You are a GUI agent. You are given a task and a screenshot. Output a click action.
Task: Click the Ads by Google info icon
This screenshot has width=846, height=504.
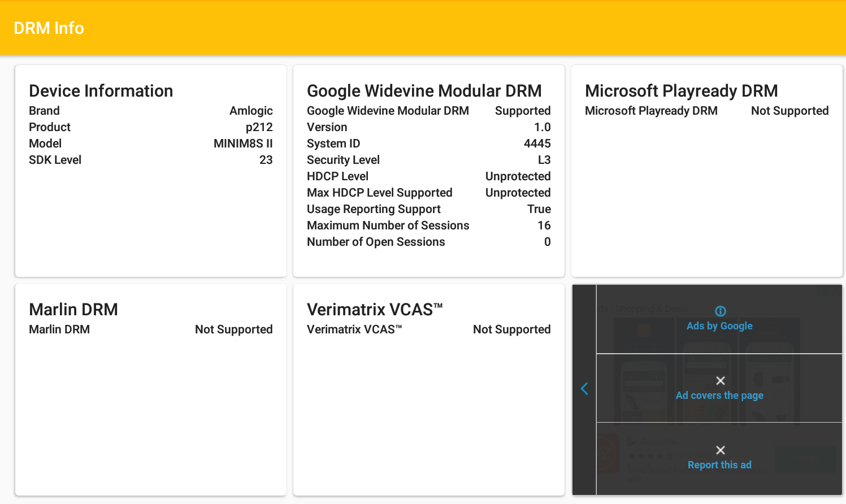tap(720, 311)
